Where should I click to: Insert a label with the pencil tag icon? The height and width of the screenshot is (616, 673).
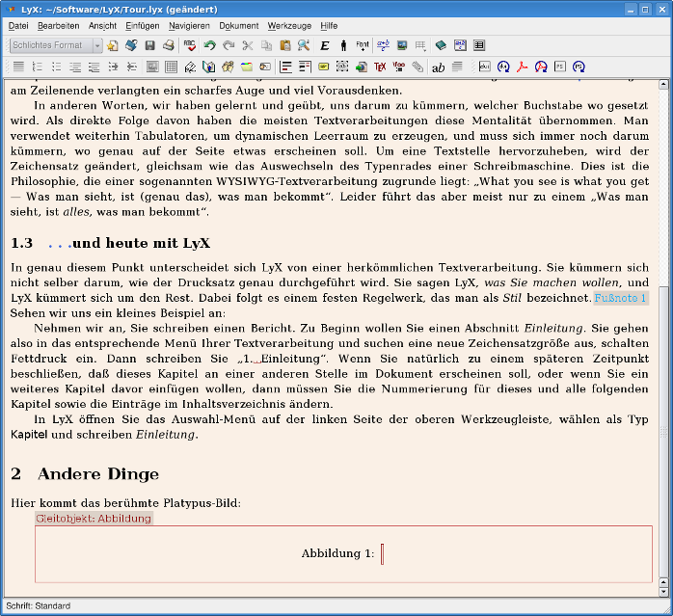[190, 67]
